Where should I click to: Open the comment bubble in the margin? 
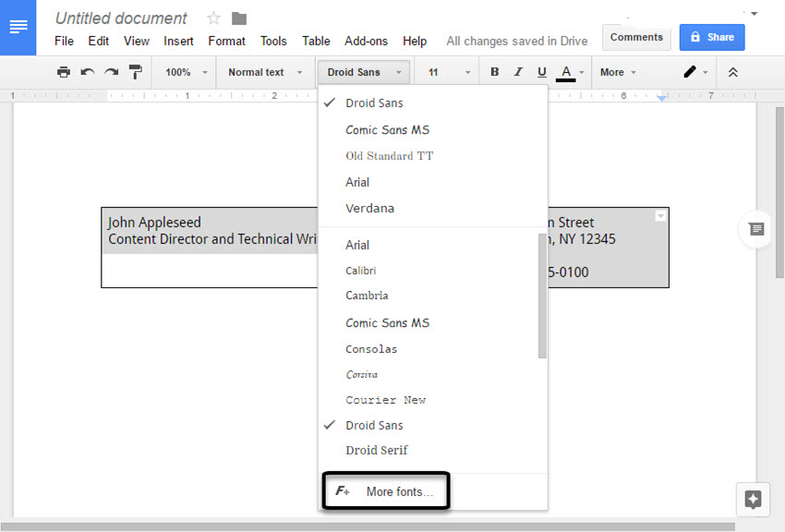pyautogui.click(x=755, y=230)
